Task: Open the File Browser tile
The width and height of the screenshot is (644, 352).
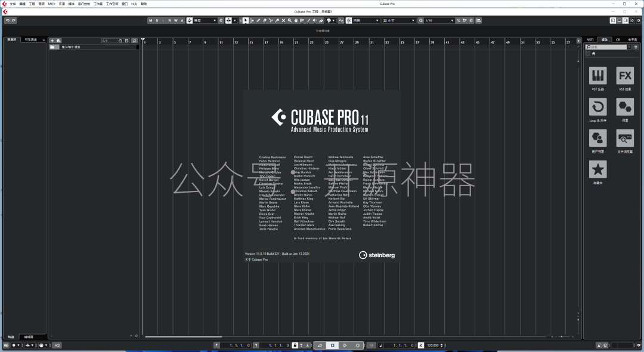Action: [625, 138]
